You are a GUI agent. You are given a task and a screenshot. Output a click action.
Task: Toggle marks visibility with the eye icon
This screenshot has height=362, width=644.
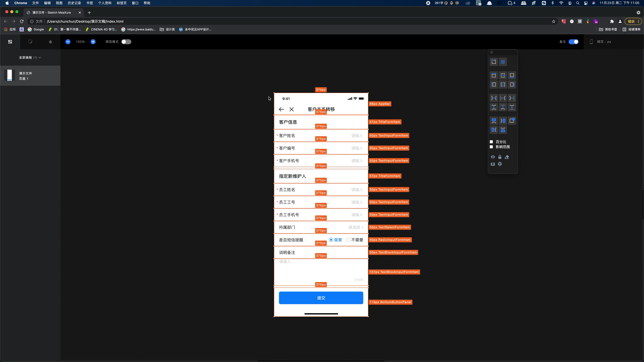pos(493,157)
